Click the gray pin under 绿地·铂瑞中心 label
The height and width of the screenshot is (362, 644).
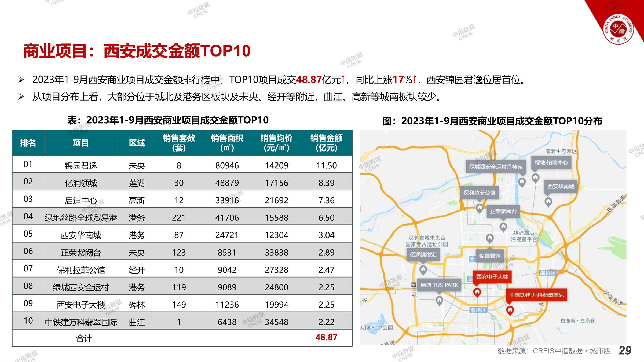(536, 178)
